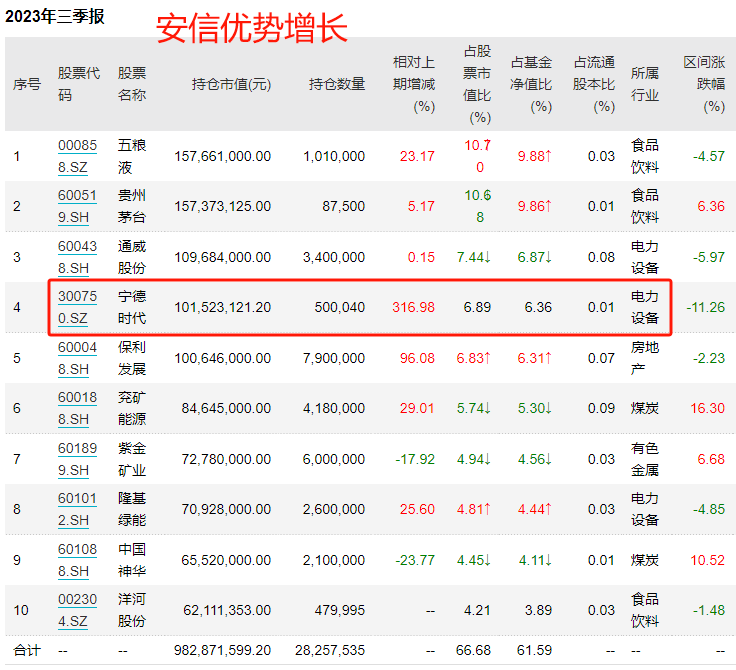Viewport: 736px width, 670px height.
Task: Click industry 房地产 in row 5
Action: (645, 358)
